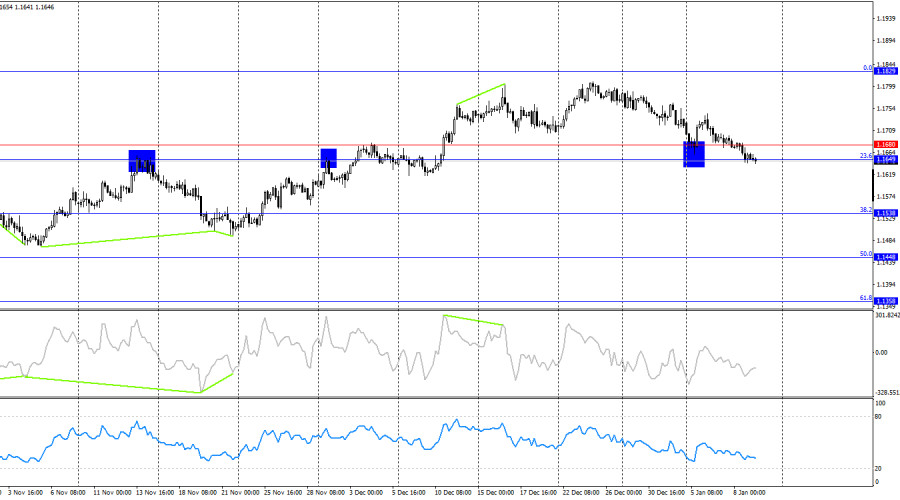Click the 3 Dec 00:00 time label

tap(366, 493)
